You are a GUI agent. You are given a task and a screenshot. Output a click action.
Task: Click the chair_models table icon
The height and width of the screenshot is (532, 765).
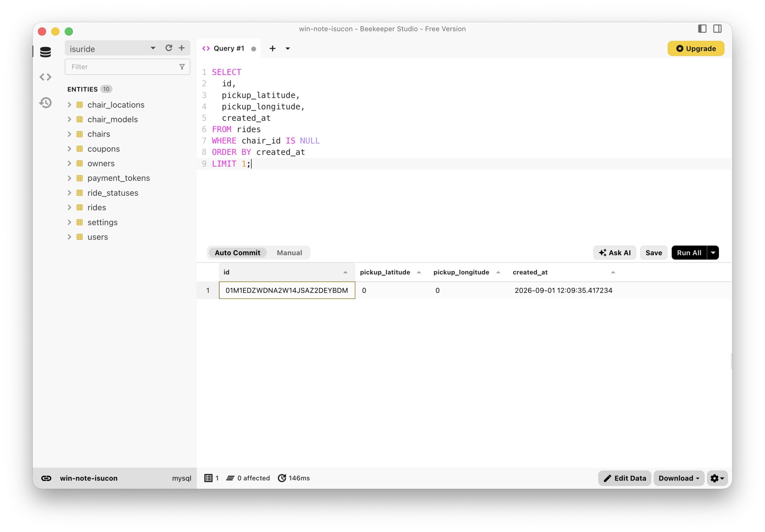click(x=79, y=119)
